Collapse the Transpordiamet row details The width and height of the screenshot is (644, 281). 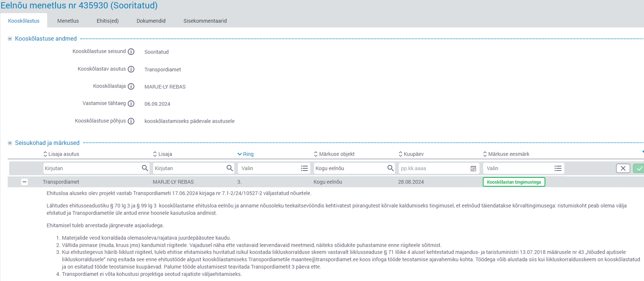pos(24,182)
